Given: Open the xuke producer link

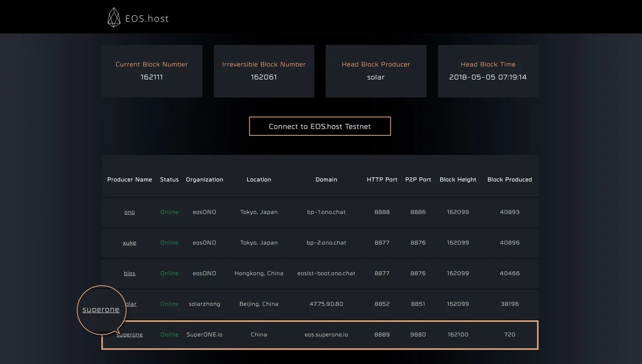Looking at the screenshot, I should (x=129, y=243).
